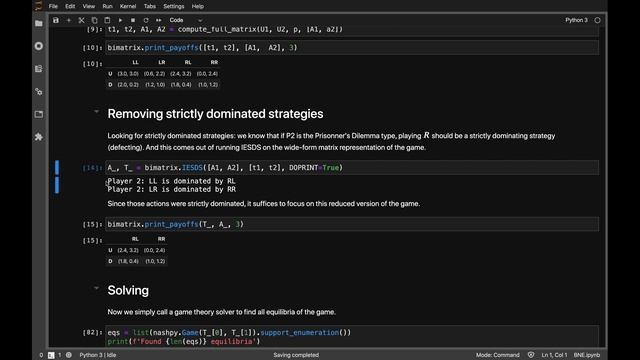The width and height of the screenshot is (640, 360).
Task: Collapse cell 14 output using the blue bar
Action: click(57, 185)
